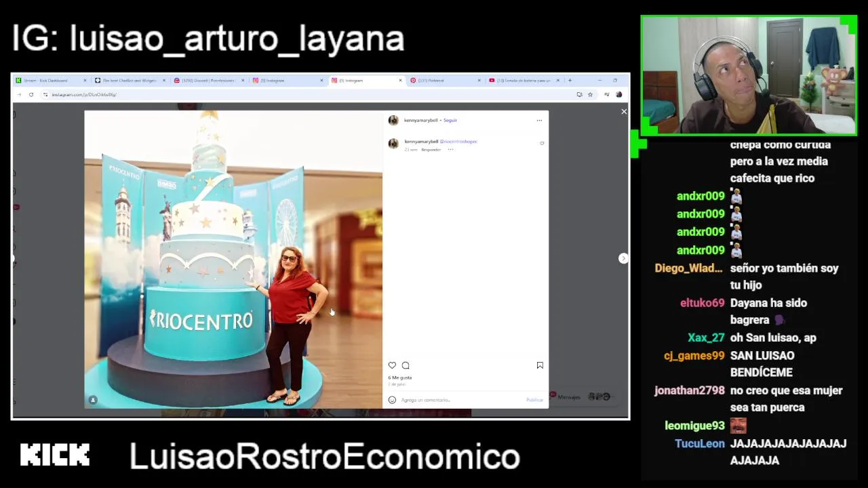The height and width of the screenshot is (488, 868).
Task: Open kennyamarybell profile link in header
Action: [x=420, y=120]
